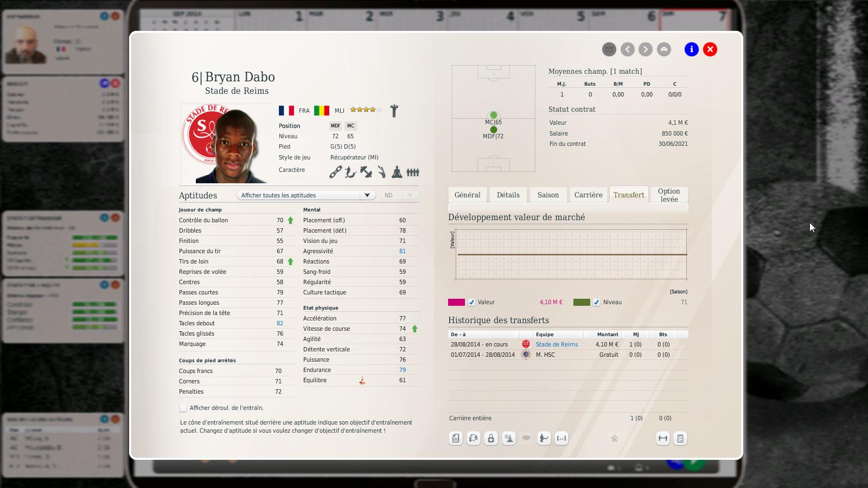Click the Mali flag icon

tap(322, 111)
